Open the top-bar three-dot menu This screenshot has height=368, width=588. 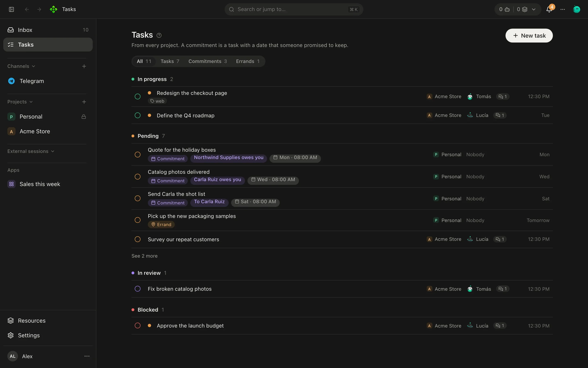coord(563,9)
